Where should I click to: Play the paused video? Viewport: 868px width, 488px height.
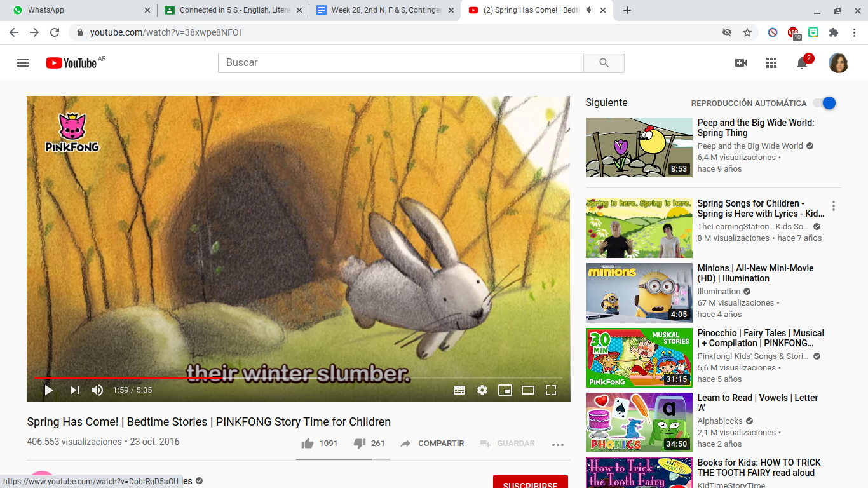(x=48, y=390)
